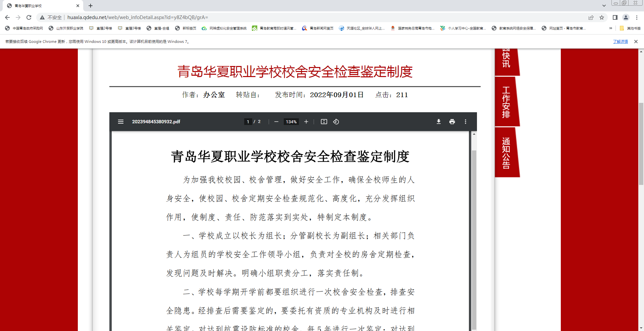
Task: Click the PDF viewer vertical scrollbar
Action: click(474, 235)
